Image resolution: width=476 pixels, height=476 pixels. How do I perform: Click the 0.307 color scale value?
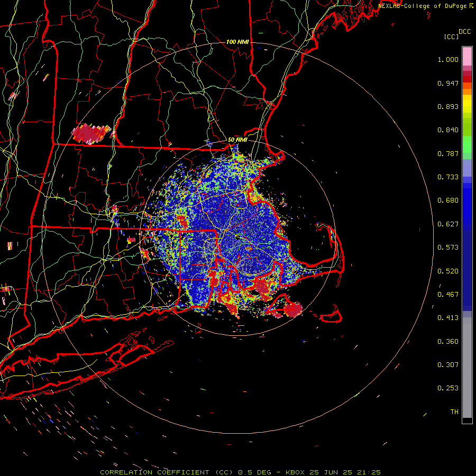coord(448,365)
